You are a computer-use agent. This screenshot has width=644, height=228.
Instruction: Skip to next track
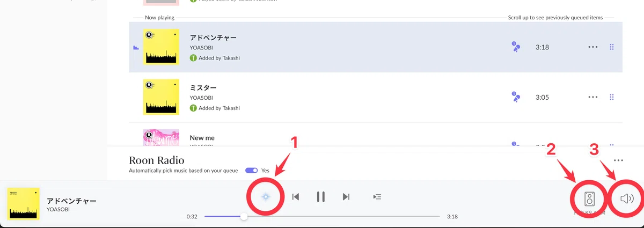[346, 197]
